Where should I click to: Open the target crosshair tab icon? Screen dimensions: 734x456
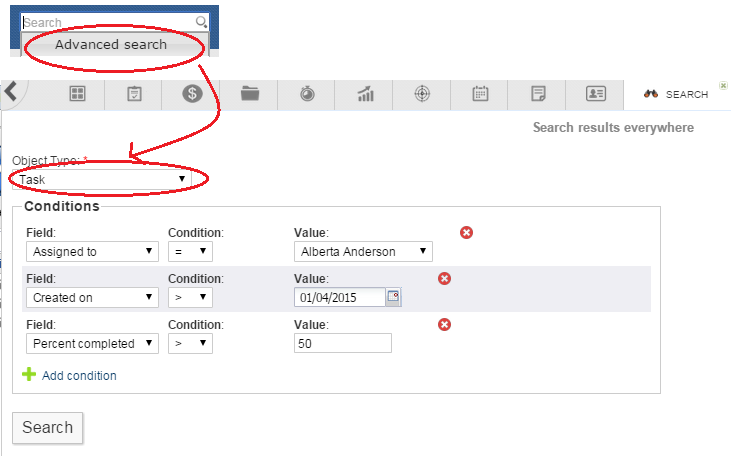pyautogui.click(x=423, y=94)
